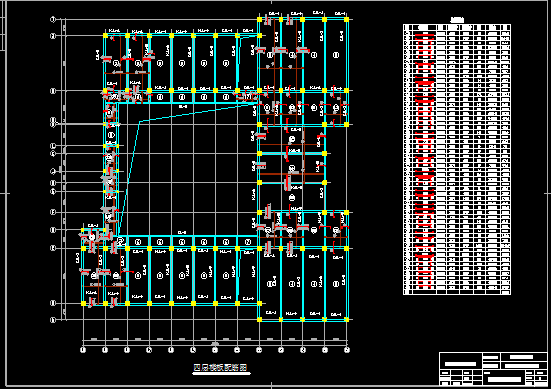Click the rightmost axis bubble in the bottom row
The width and height of the screenshot is (551, 389).
point(347,350)
